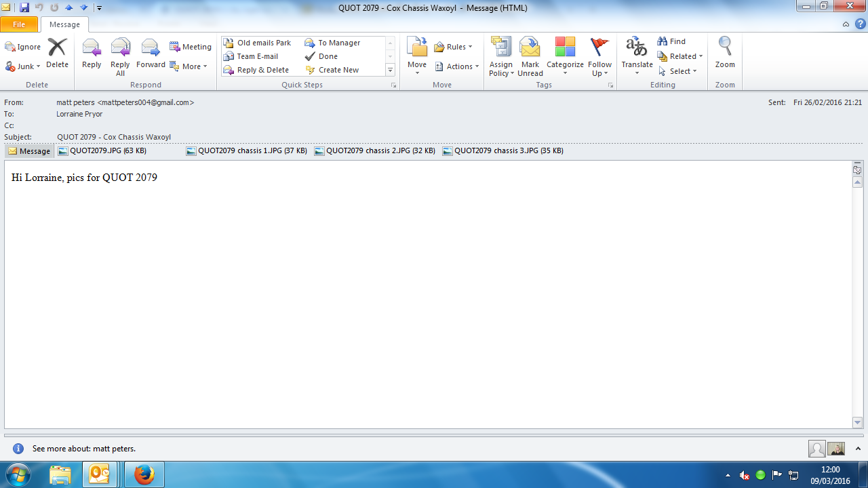
Task: Click the Reply button in the ribbon
Action: pos(92,54)
